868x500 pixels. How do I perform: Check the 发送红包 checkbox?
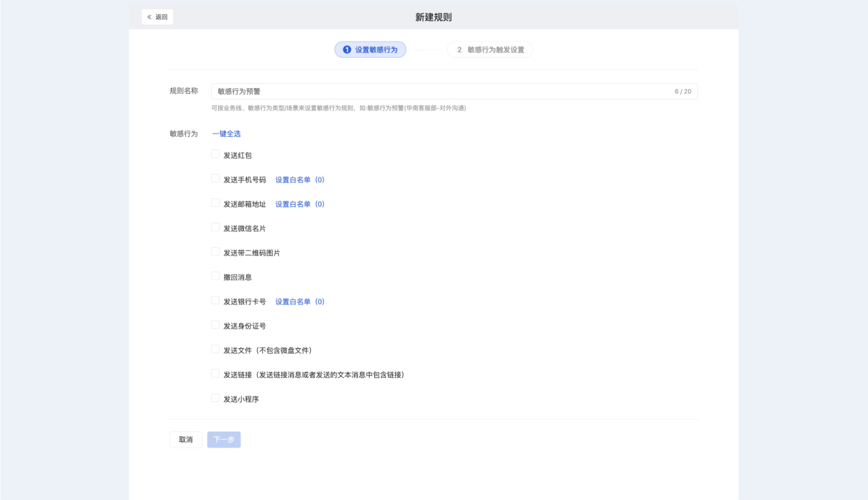[x=216, y=154]
